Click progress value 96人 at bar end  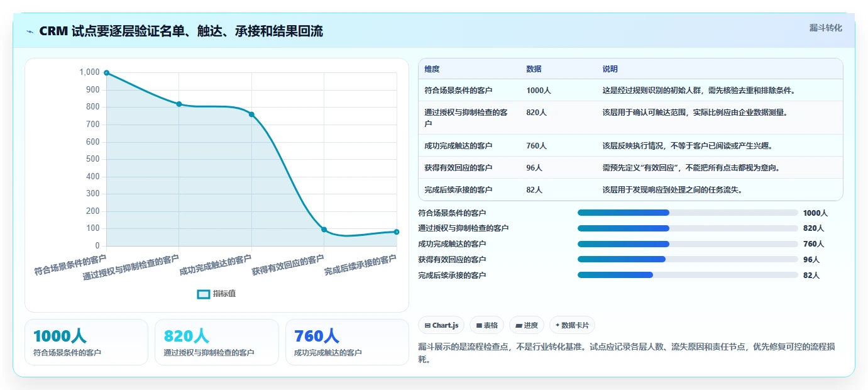(x=811, y=259)
